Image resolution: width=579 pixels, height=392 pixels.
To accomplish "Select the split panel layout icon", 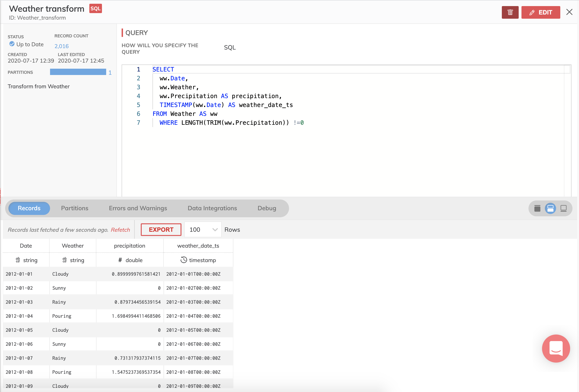I will [x=550, y=208].
